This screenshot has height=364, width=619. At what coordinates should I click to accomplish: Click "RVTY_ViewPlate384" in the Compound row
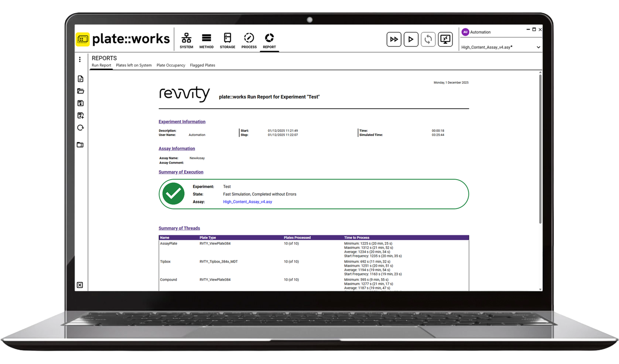(215, 280)
